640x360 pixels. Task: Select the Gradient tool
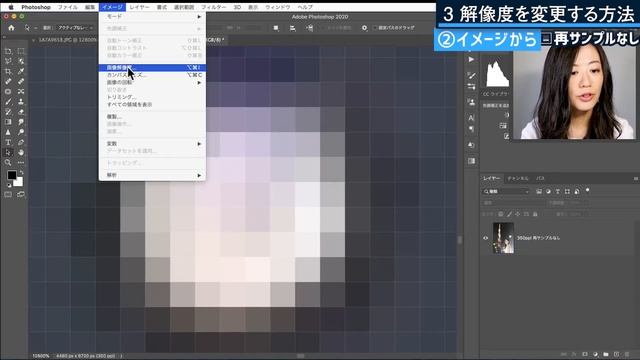tap(8, 122)
